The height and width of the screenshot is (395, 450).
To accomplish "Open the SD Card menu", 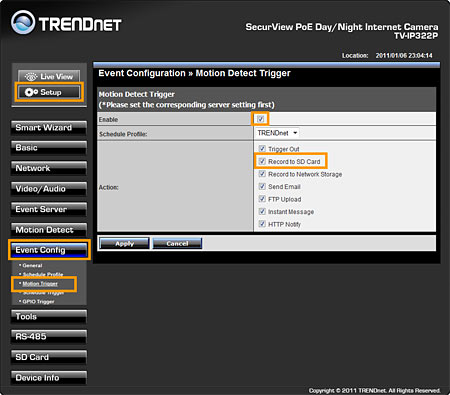I will click(x=49, y=357).
